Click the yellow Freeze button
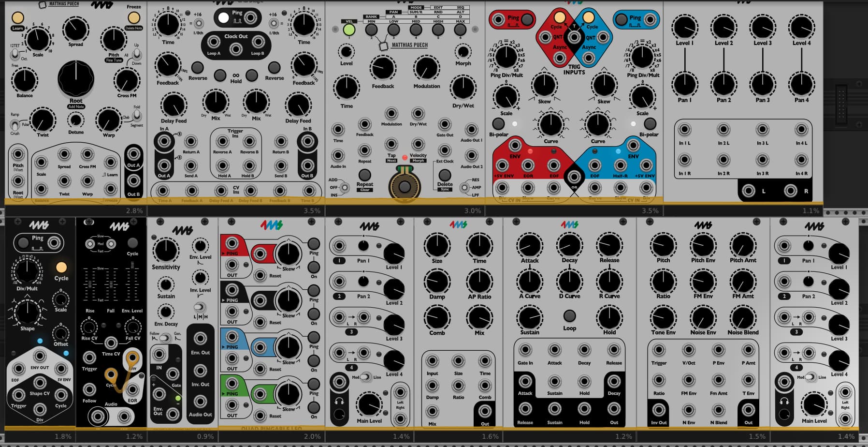The image size is (868, 447). 134,17
